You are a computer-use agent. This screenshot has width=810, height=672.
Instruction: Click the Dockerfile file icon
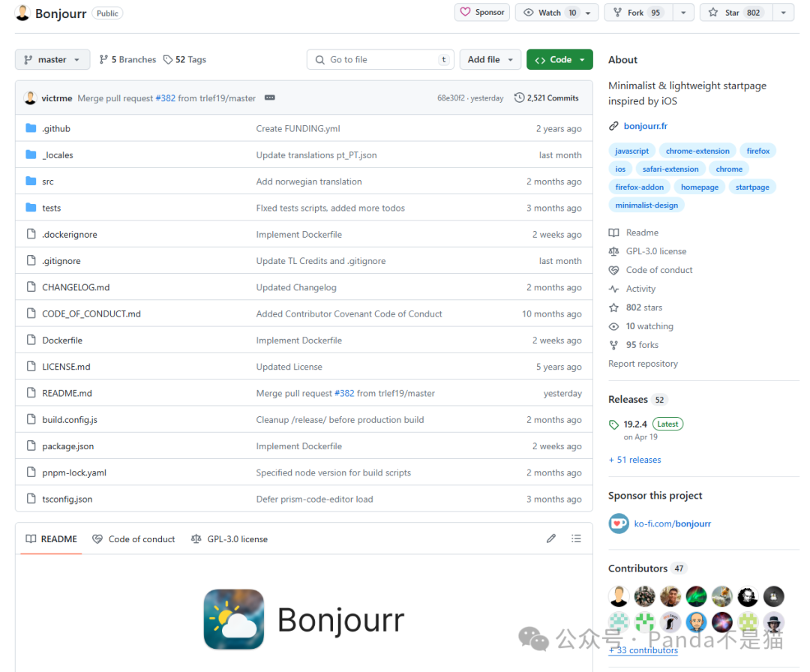click(31, 340)
